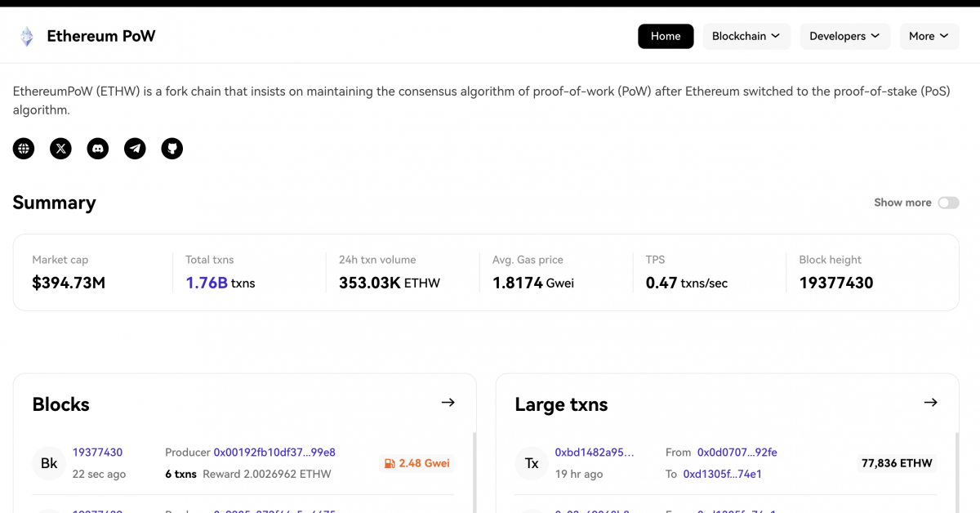Click the gas pump badge showing 2.48 Gwei
Viewport: 980px width, 513px height.
pyautogui.click(x=416, y=462)
